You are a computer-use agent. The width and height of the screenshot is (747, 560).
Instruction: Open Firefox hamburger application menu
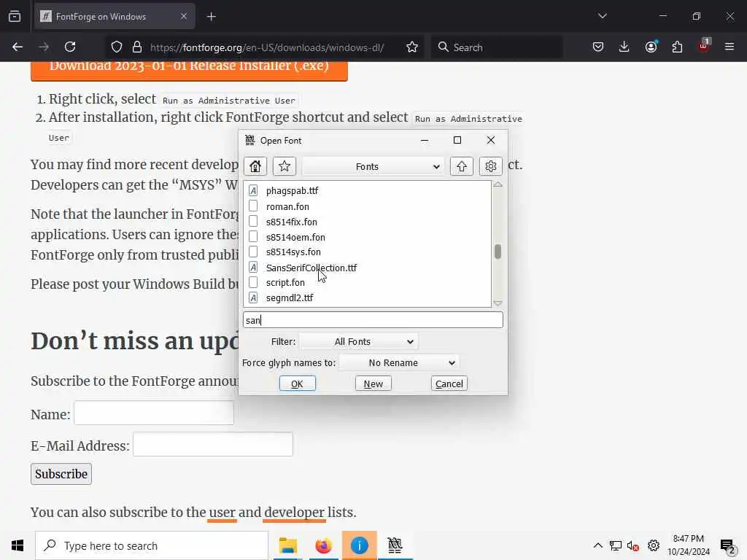click(x=729, y=47)
